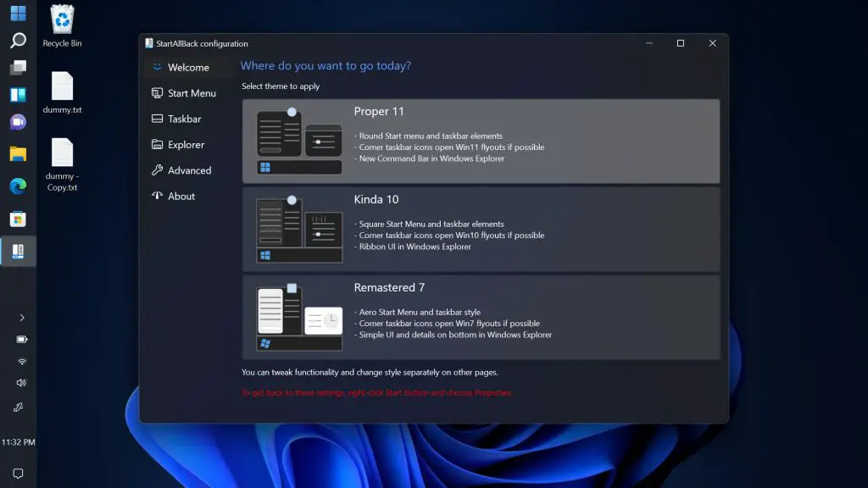Open the battery status tray icon
Viewport: 868px width, 488px height.
pyautogui.click(x=21, y=339)
